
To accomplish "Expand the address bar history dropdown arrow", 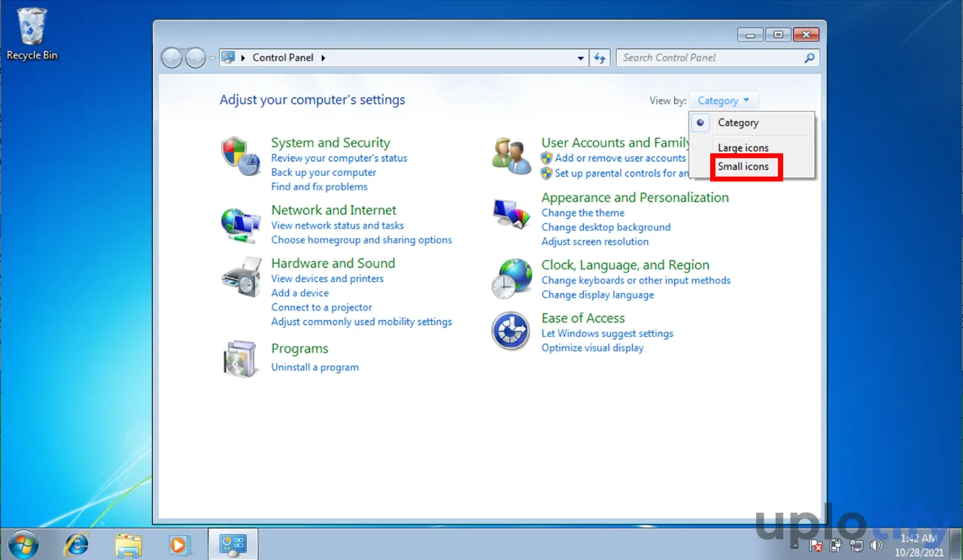I will click(x=581, y=58).
